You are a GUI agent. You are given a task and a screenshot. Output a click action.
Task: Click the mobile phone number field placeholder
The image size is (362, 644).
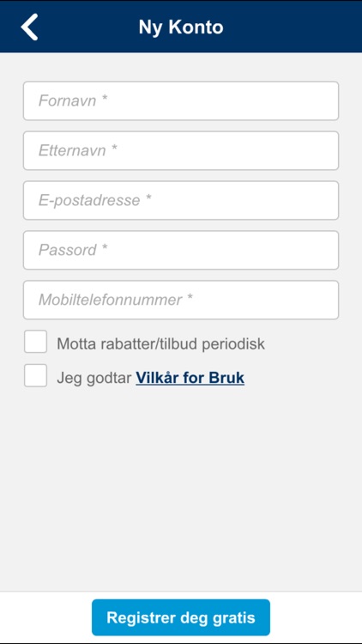[115, 300]
